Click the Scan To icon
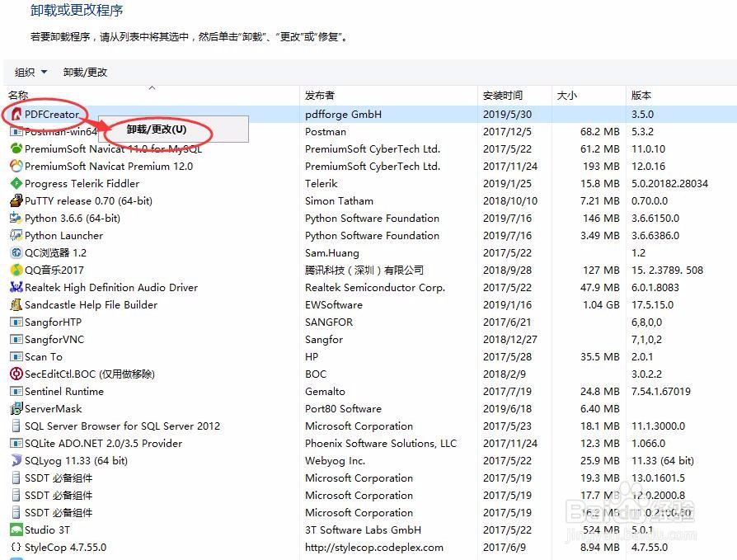Image resolution: width=737 pixels, height=560 pixels. pos(16,356)
